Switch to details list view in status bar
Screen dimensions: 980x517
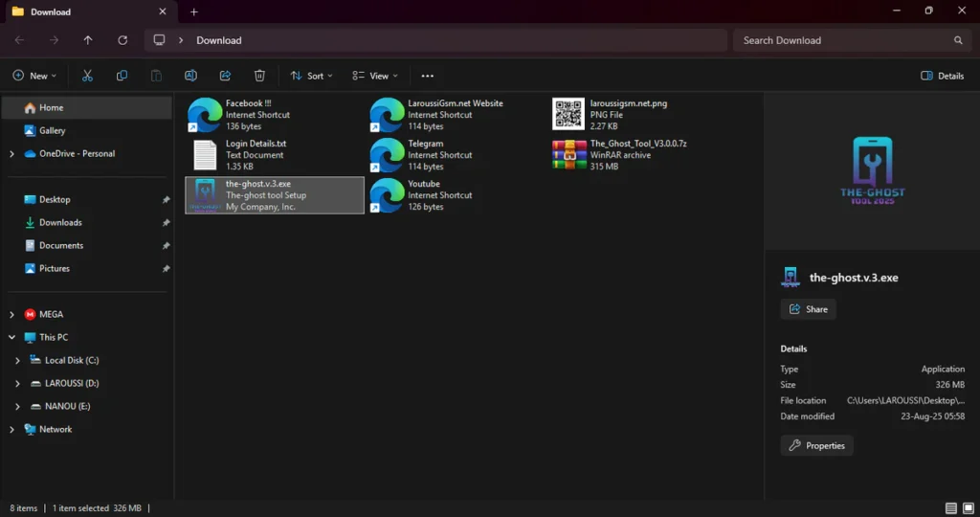coord(950,507)
